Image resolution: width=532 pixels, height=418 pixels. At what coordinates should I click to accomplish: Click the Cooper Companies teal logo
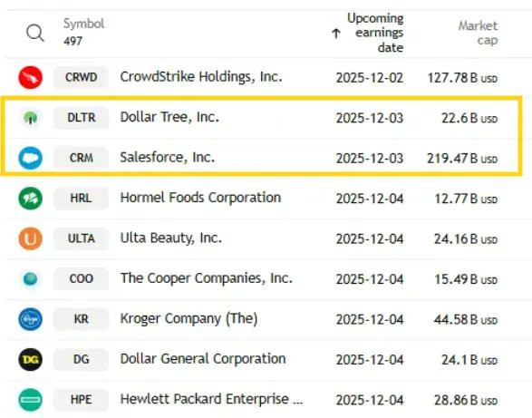pos(31,278)
